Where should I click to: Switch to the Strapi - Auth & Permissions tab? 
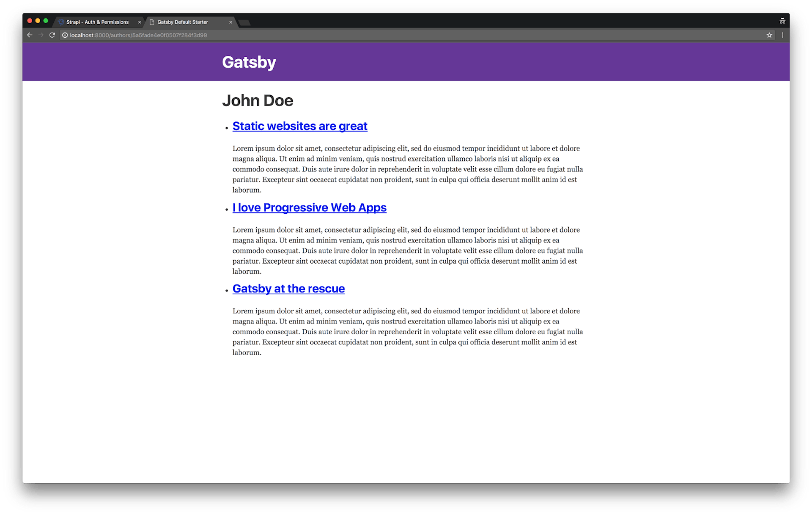coord(97,22)
